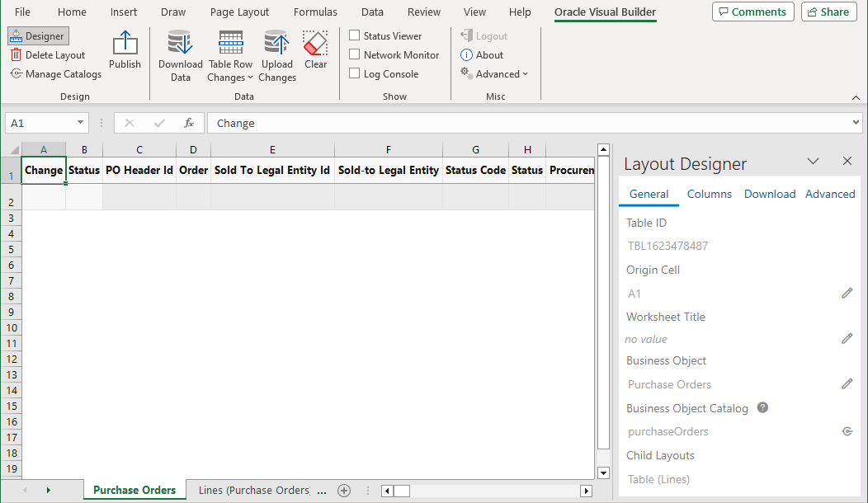The height and width of the screenshot is (503, 868).
Task: Click the help icon beside Business Object Catalog
Action: [x=762, y=407]
